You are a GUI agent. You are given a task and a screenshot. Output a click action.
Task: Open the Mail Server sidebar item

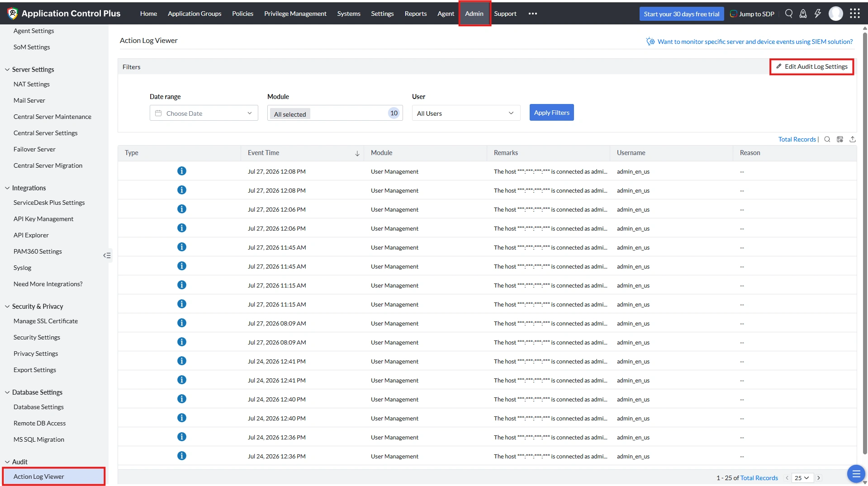[x=29, y=100]
